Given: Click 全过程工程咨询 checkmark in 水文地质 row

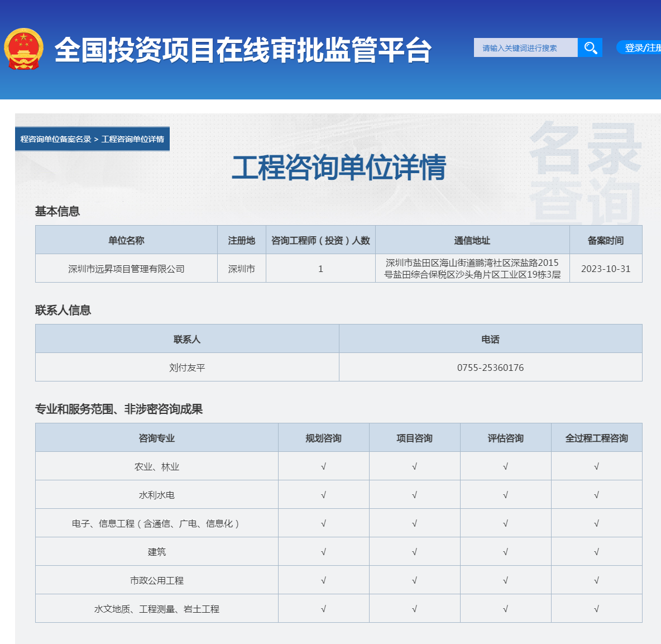Looking at the screenshot, I should tap(596, 609).
